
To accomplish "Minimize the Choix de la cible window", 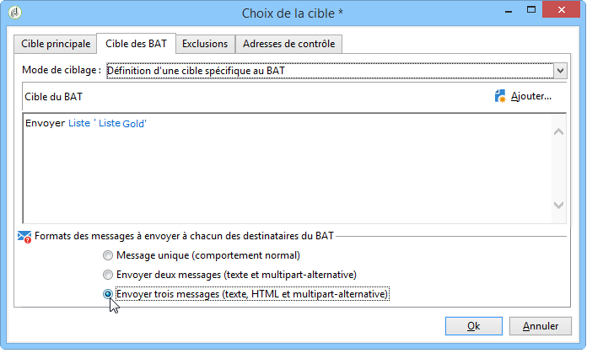I will 509,11.
